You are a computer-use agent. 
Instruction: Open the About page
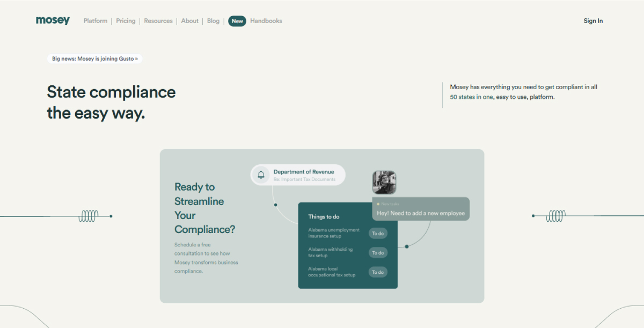(190, 21)
